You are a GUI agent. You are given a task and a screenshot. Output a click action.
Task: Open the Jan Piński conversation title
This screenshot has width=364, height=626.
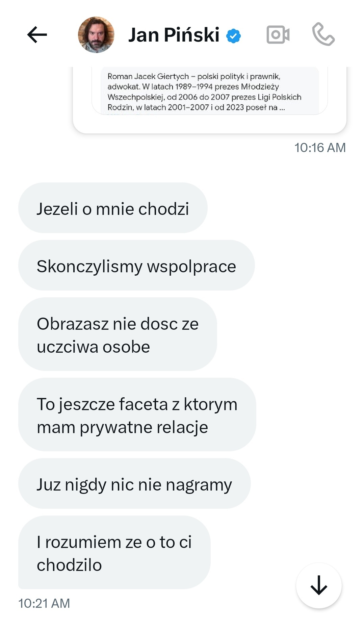pyautogui.click(x=174, y=35)
